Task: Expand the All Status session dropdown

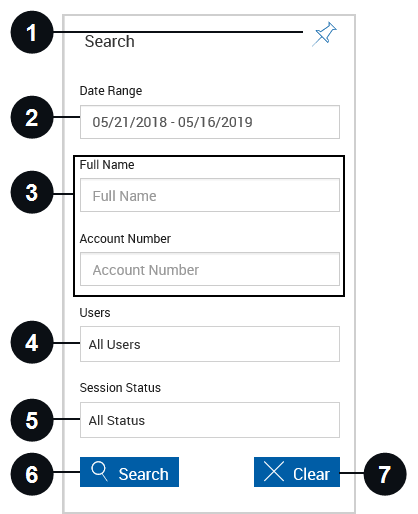Action: pyautogui.click(x=210, y=420)
